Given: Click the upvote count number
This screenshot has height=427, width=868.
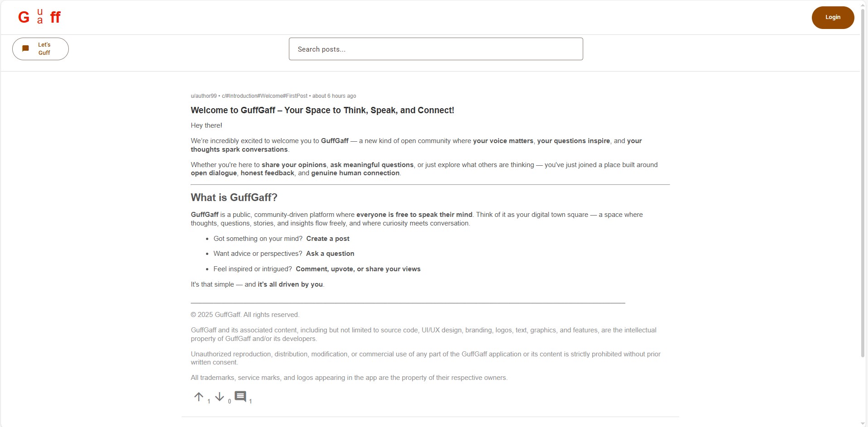Looking at the screenshot, I should click(x=209, y=401).
